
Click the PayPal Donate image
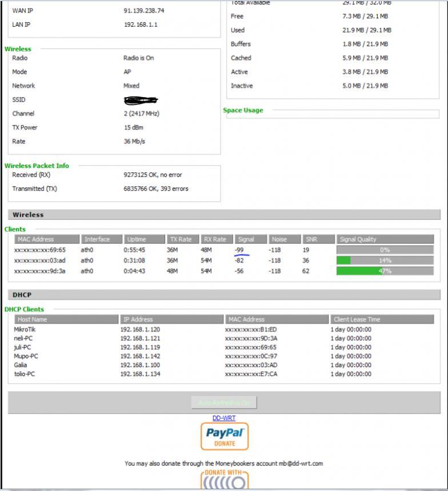pos(224,436)
